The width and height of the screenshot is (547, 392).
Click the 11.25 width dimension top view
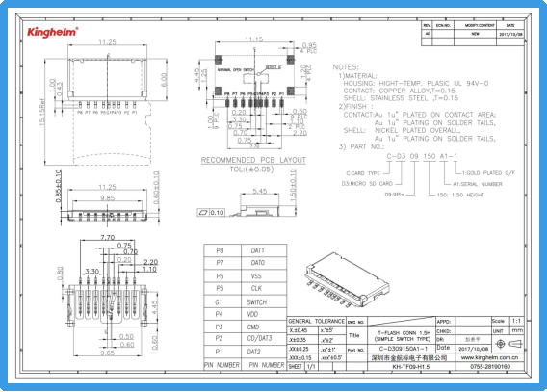[x=107, y=42]
